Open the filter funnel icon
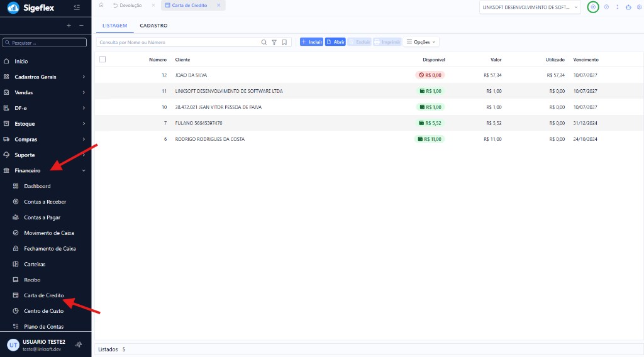644x357 pixels. [x=274, y=42]
